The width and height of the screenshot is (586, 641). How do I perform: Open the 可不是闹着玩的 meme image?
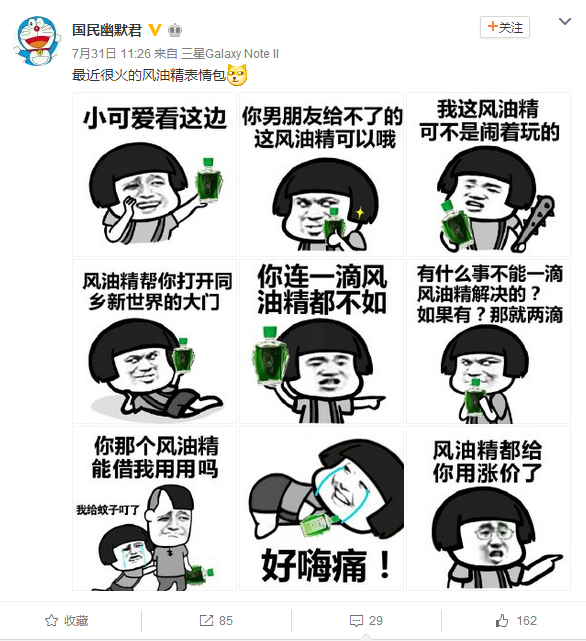[x=488, y=175]
